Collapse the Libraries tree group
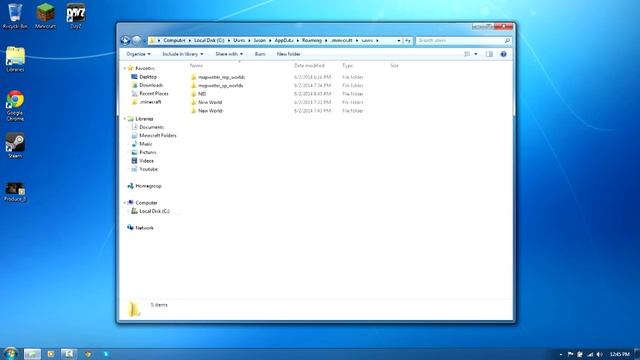The image size is (640, 360). [125, 119]
